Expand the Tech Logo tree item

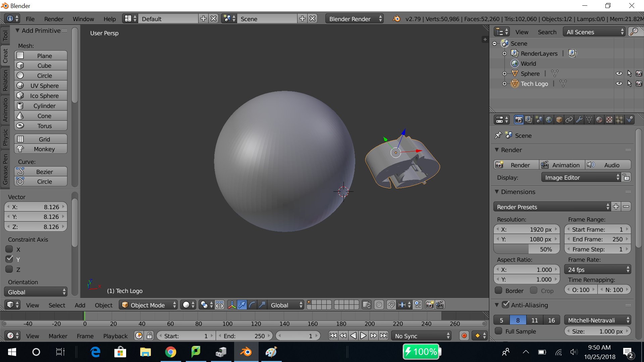[x=504, y=84]
